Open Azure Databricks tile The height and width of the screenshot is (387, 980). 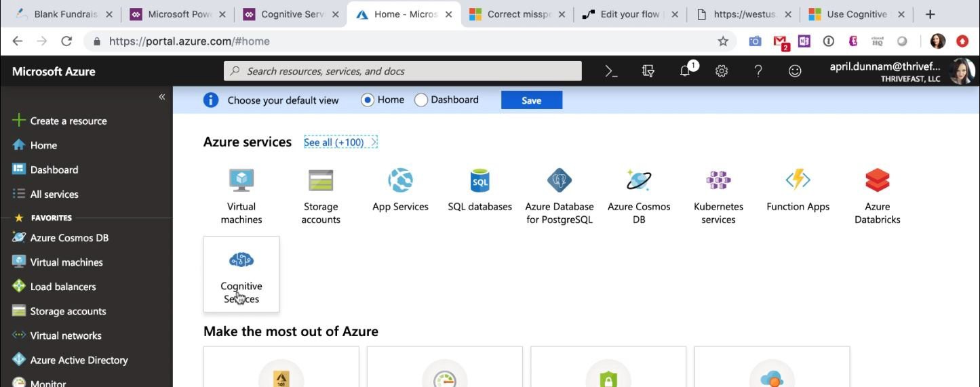(x=877, y=196)
